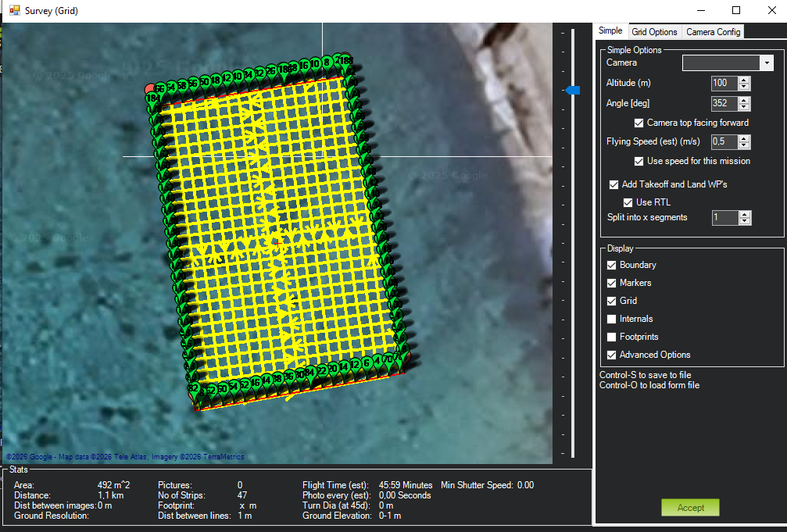The image size is (787, 532).
Task: Click inside the Altitude value field
Action: tap(724, 84)
